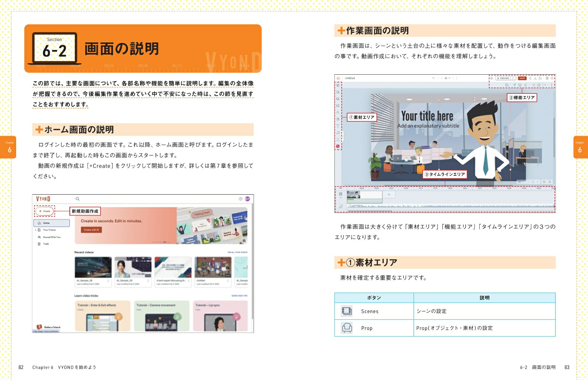The width and height of the screenshot is (588, 380).
Task: Open the Chart pie icon in asset sidebar
Action: pyautogui.click(x=338, y=119)
